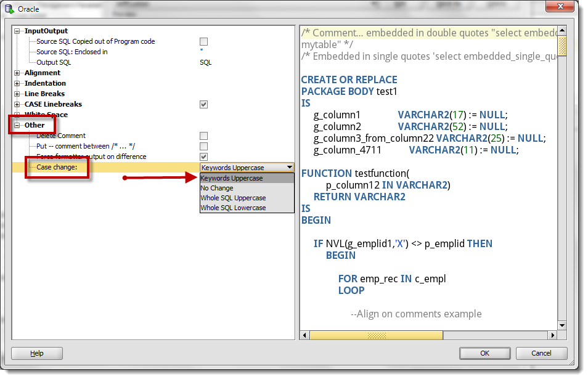Select the Delete Comment row label
Screen dimensions: 588x379
[61, 136]
